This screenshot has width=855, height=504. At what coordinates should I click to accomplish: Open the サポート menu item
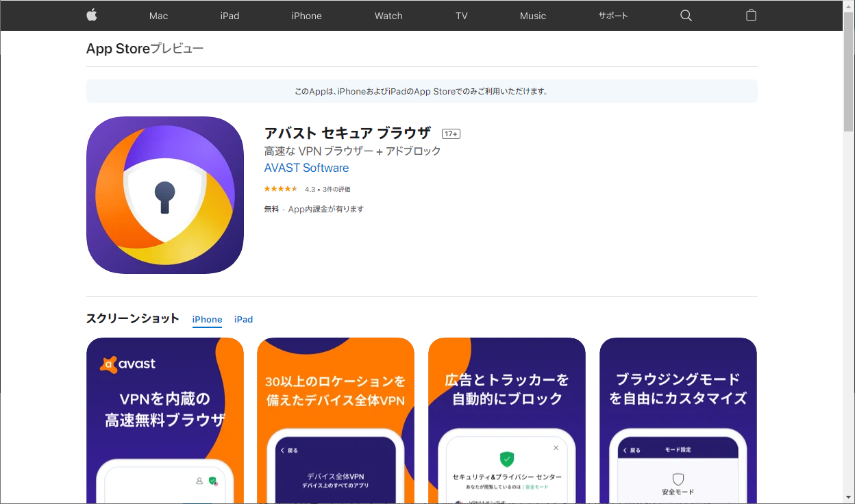point(612,15)
